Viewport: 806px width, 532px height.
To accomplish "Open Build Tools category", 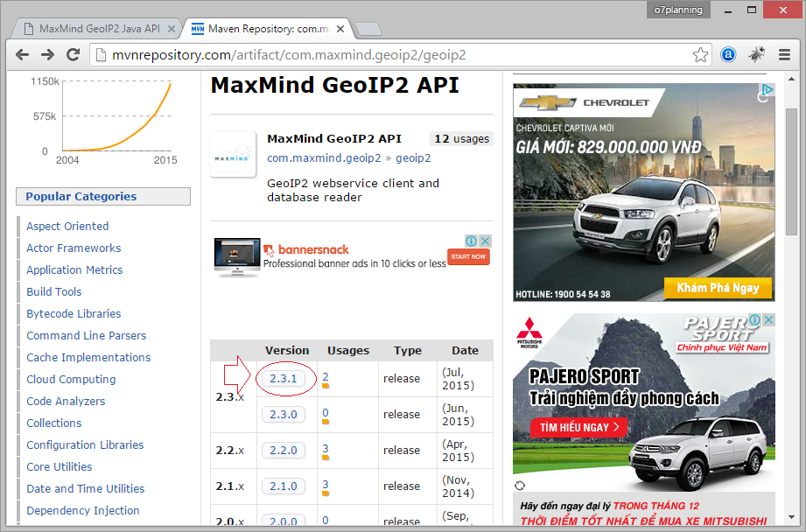I will tap(54, 292).
